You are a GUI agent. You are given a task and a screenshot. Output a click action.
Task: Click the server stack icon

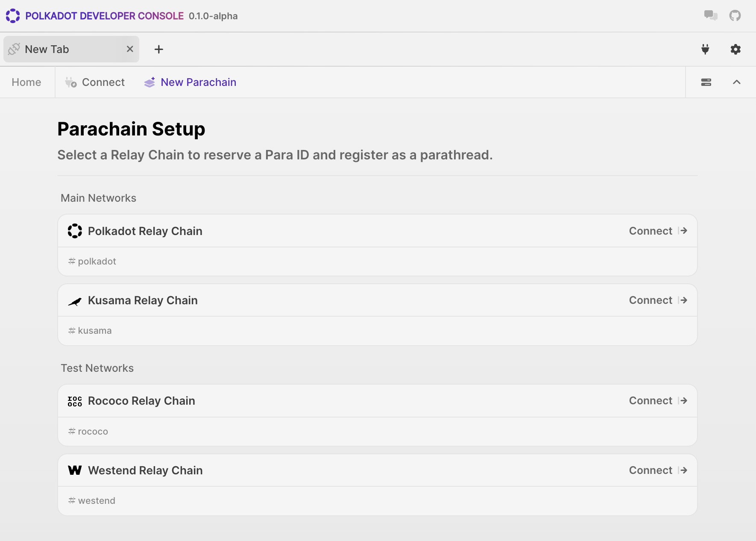[706, 82]
